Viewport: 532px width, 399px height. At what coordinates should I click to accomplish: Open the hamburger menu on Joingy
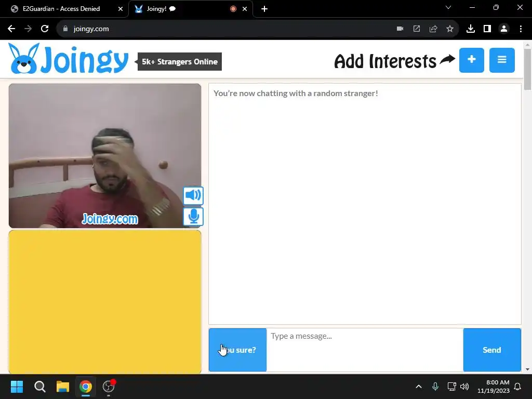[502, 60]
